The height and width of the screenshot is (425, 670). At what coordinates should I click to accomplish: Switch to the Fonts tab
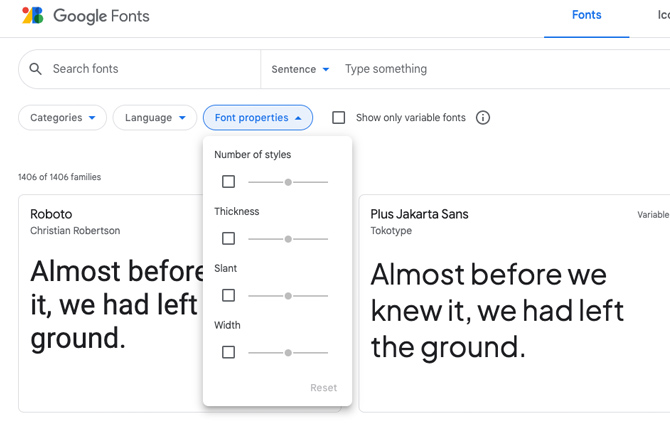586,15
